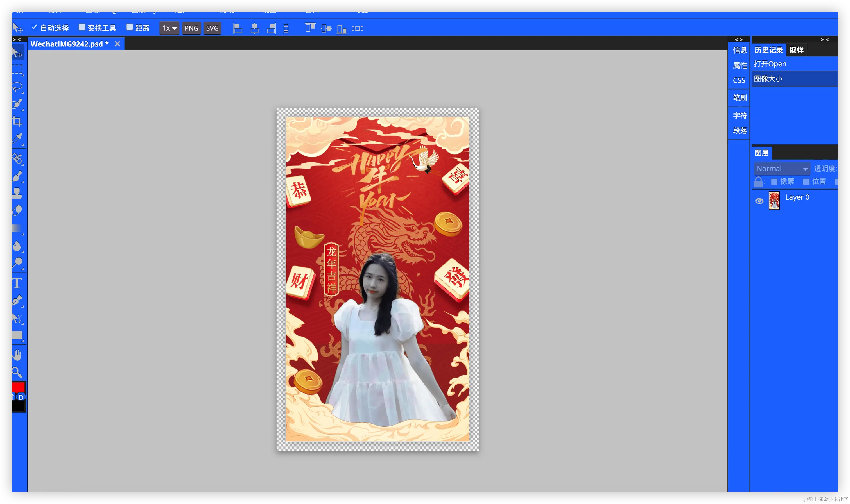Select the Lasso tool
Image resolution: width=850 pixels, height=504 pixels.
pos(18,87)
